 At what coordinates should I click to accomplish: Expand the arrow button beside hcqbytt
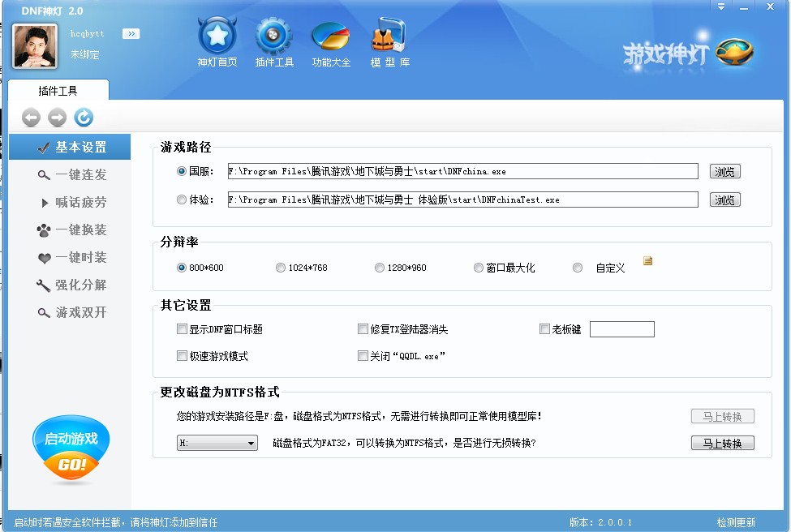131,34
